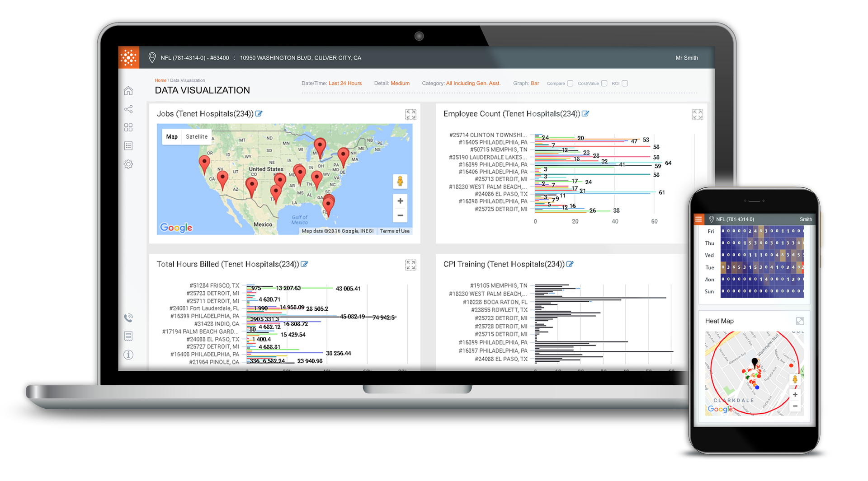Select the phone contact icon in sidebar
This screenshot has width=868, height=481.
point(128,318)
